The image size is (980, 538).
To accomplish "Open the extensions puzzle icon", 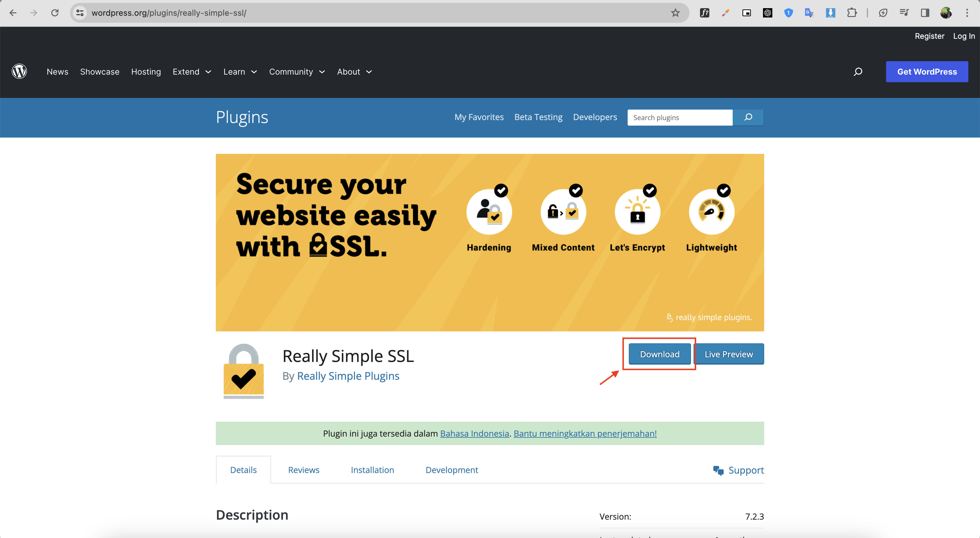I will (x=852, y=13).
